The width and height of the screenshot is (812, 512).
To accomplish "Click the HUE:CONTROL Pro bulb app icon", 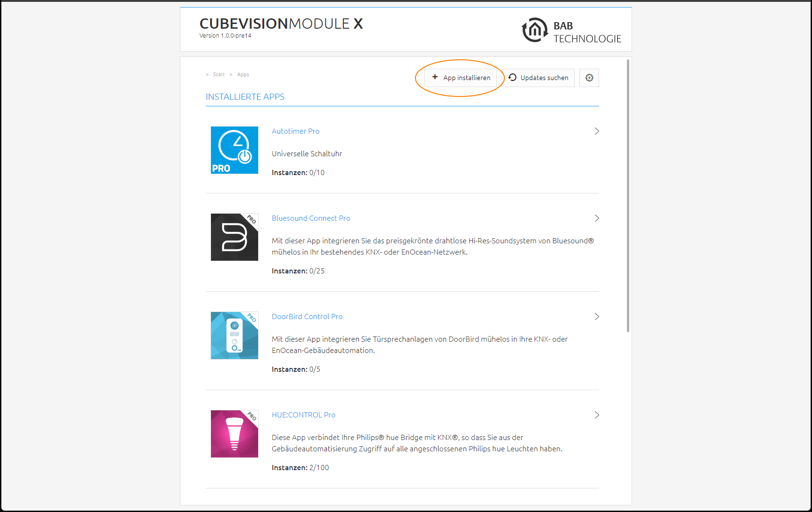I will pos(235,434).
